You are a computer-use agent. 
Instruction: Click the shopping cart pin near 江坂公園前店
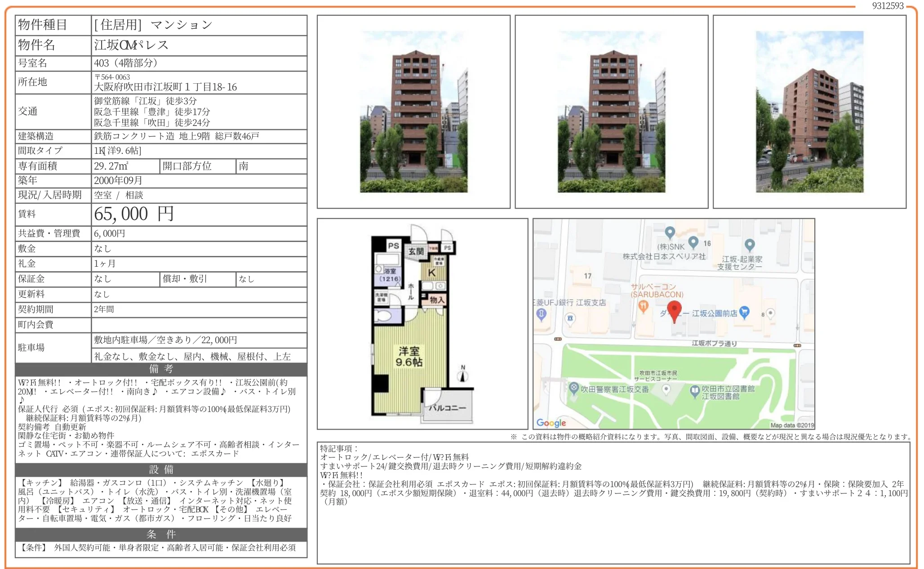coord(744,312)
